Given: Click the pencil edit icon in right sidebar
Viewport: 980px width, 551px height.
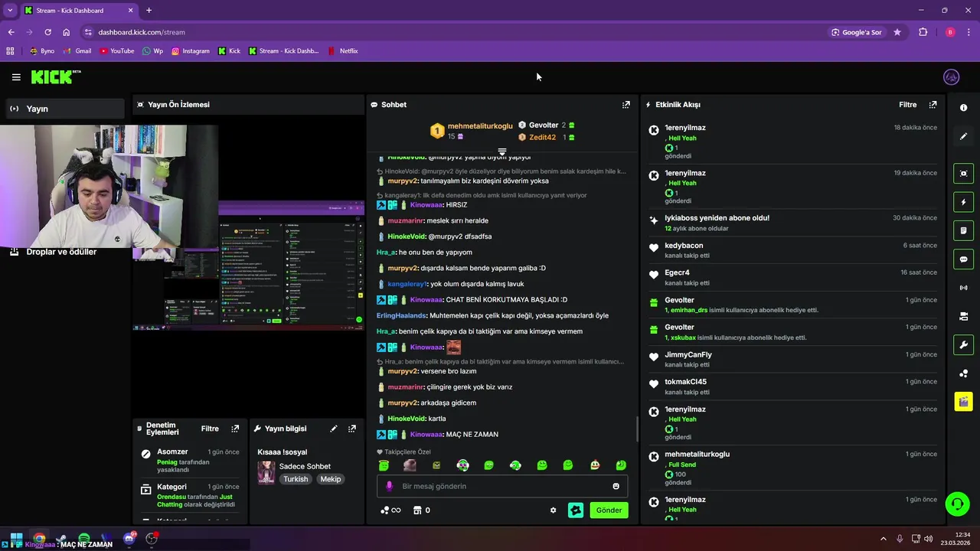Looking at the screenshot, I should click(963, 136).
